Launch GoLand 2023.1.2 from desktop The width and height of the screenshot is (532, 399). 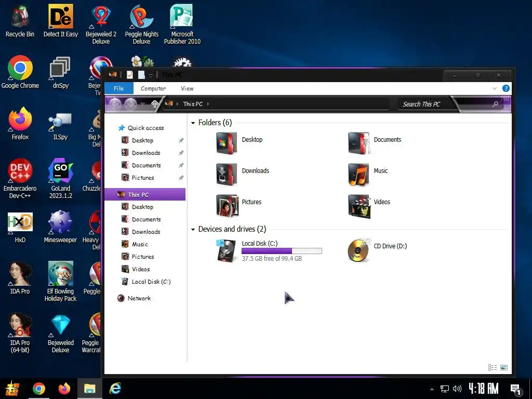[60, 179]
